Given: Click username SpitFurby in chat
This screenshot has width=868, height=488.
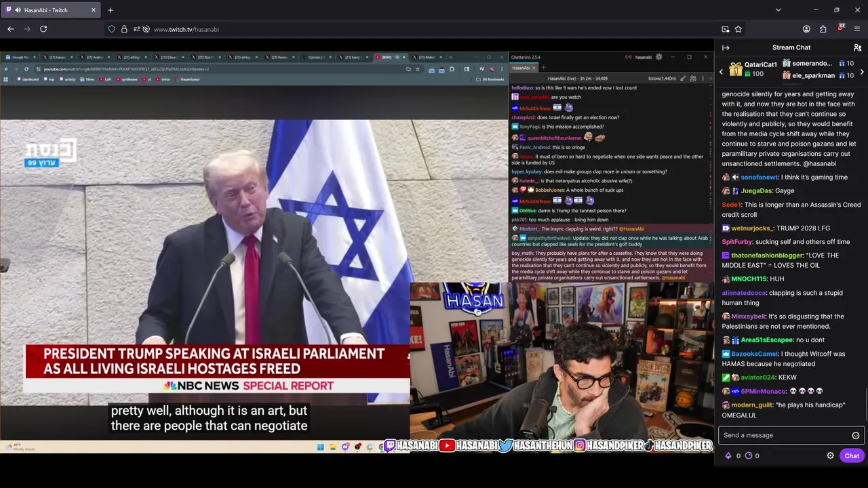Looking at the screenshot, I should [x=737, y=242].
